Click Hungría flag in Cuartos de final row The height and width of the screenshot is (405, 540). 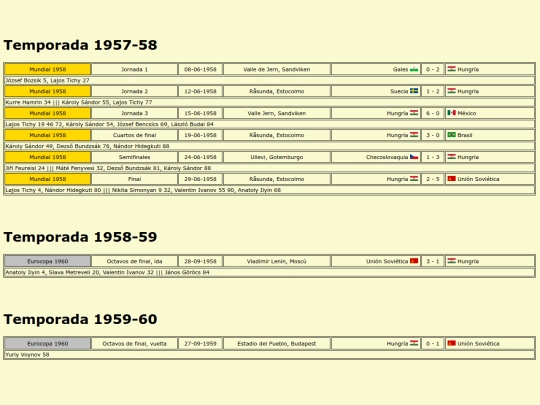click(414, 135)
